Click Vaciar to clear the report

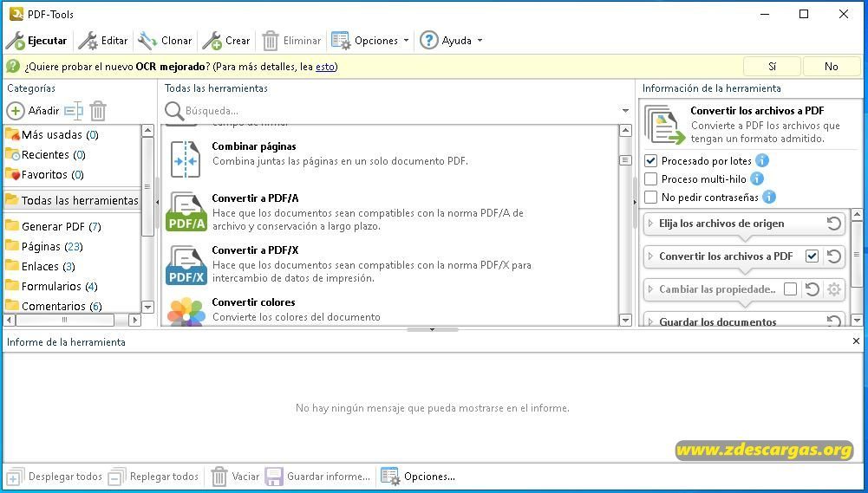[235, 477]
